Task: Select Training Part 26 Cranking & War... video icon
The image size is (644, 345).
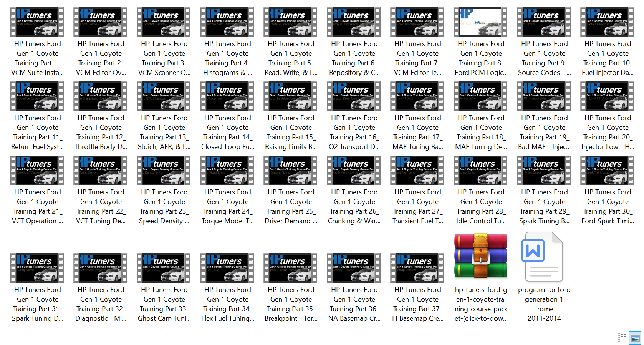Action: coord(354,170)
